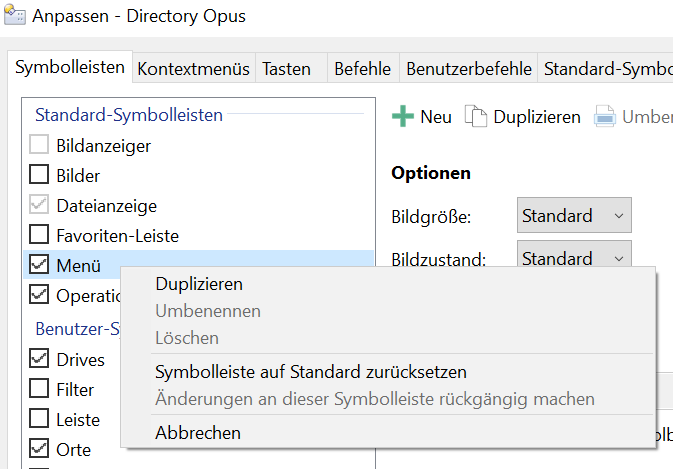The height and width of the screenshot is (469, 673).
Task: Click the green plus Neu icon
Action: coord(403,116)
